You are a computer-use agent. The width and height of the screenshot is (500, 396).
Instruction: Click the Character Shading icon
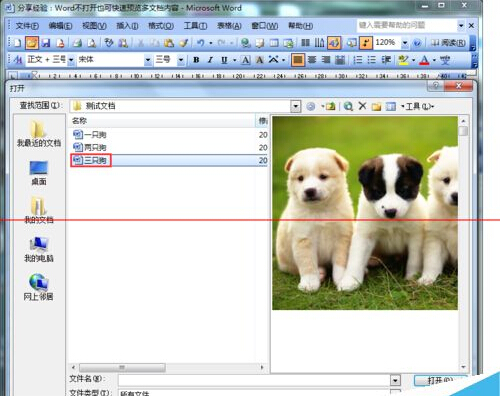[x=259, y=60]
